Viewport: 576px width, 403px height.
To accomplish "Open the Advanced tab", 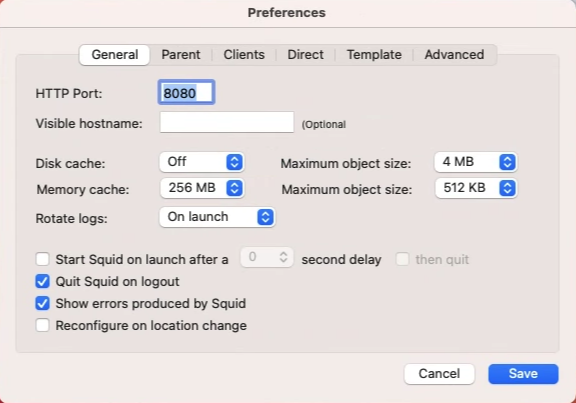I will tap(454, 55).
